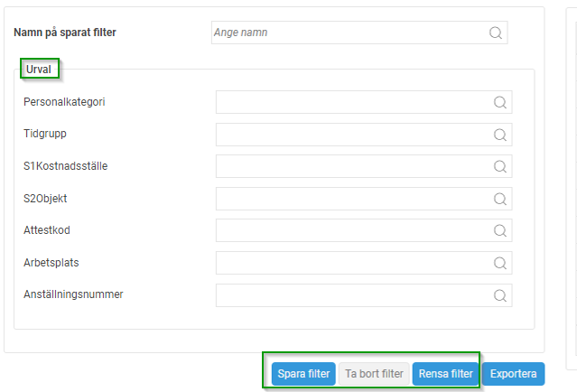
Task: Open S2Objekt search lookup icon
Action: [500, 199]
